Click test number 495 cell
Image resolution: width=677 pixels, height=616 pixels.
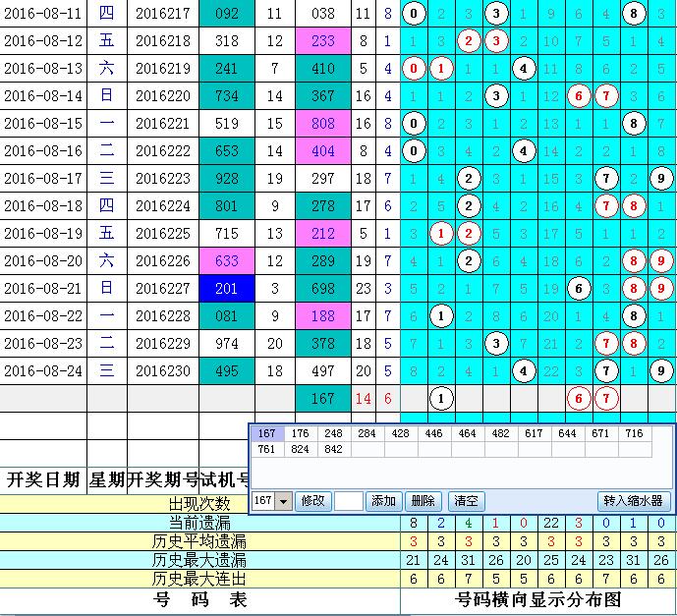pyautogui.click(x=227, y=370)
